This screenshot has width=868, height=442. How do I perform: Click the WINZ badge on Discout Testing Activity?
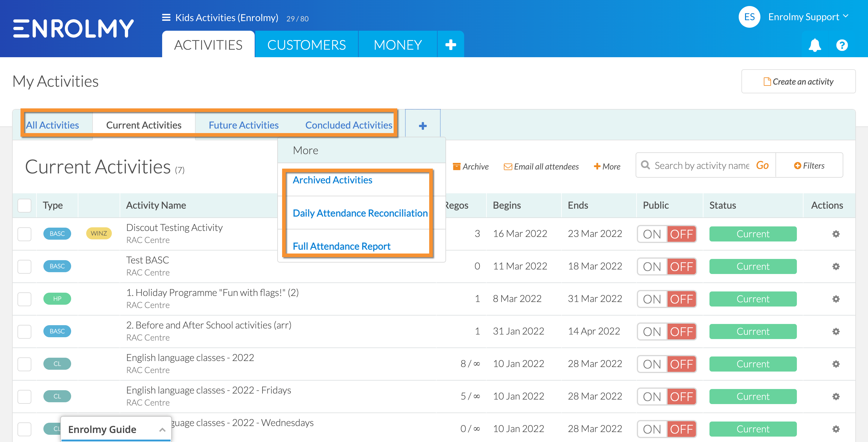99,233
